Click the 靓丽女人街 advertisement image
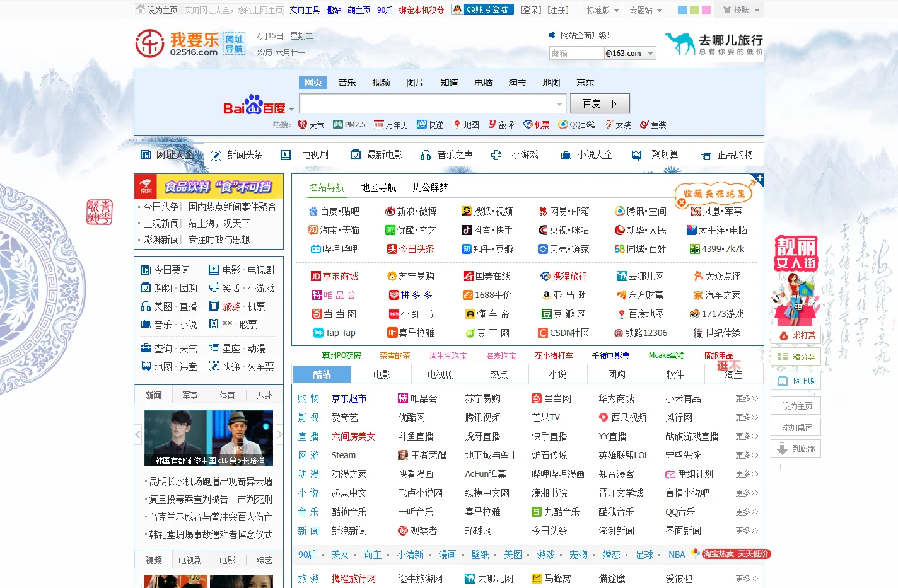Screen dimensions: 898x588 (x=796, y=280)
